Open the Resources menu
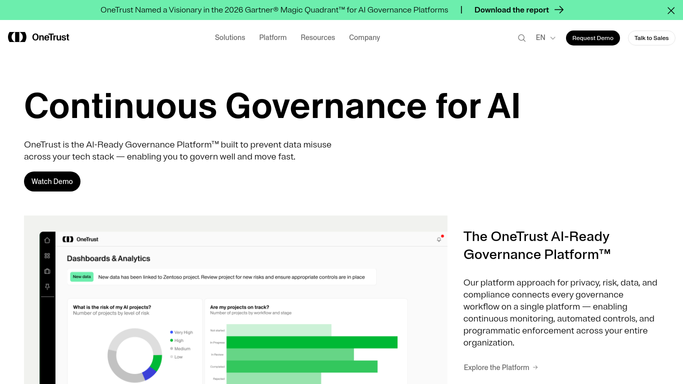 [x=318, y=37]
